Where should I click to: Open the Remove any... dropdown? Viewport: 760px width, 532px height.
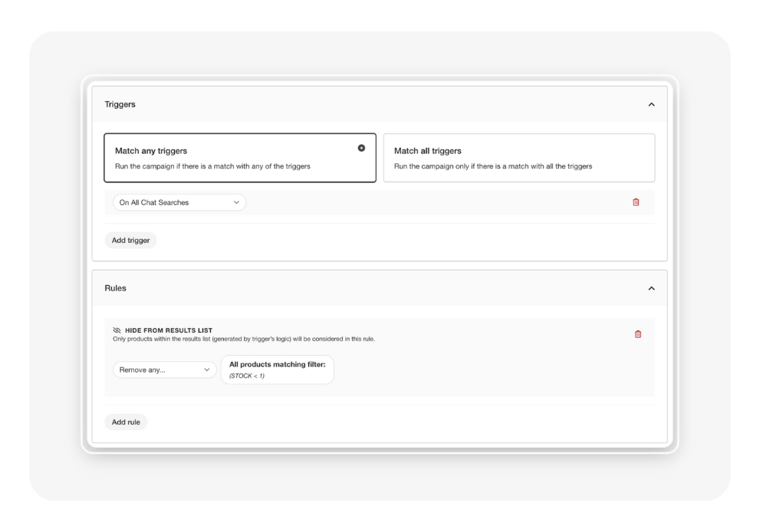pyautogui.click(x=164, y=369)
